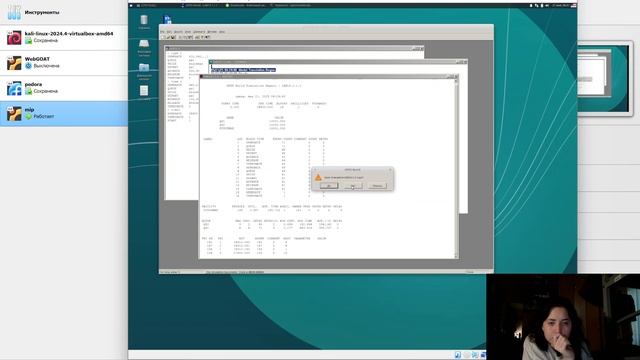Click the model source window title bar
Viewport: 640px width, 360px height.
pos(294,48)
